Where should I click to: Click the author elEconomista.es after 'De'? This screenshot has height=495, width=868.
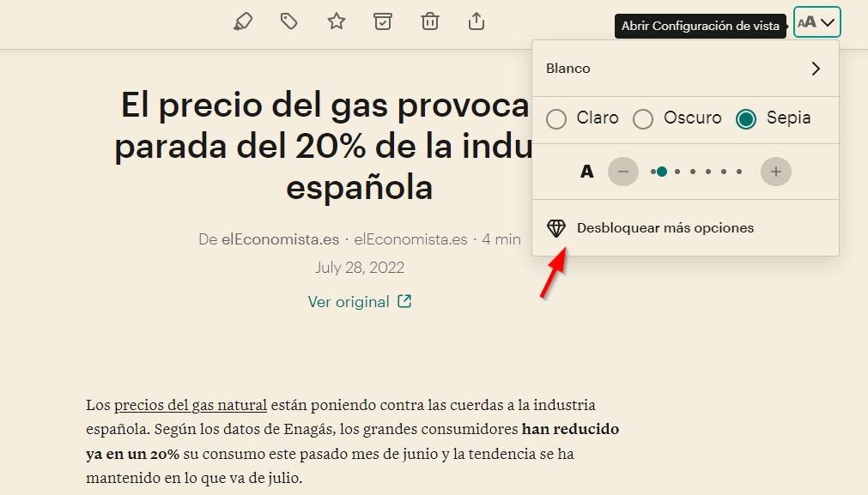(x=280, y=239)
